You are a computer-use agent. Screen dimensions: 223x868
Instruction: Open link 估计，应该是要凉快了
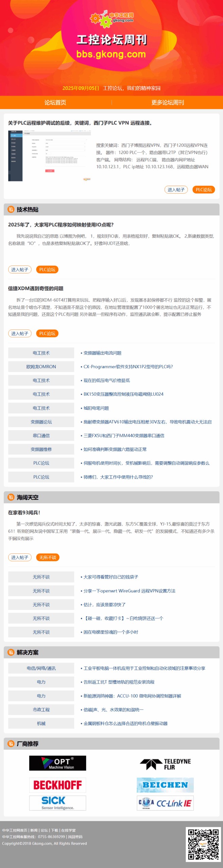[x=104, y=605]
